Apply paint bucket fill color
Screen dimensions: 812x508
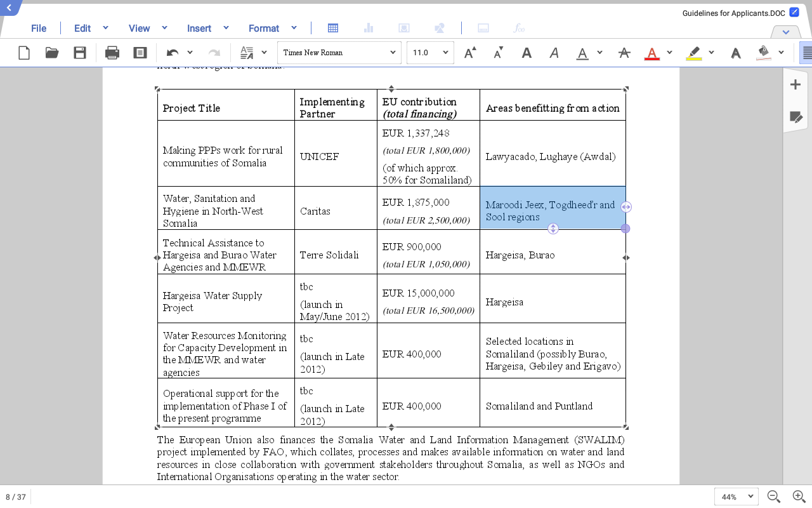(x=764, y=53)
